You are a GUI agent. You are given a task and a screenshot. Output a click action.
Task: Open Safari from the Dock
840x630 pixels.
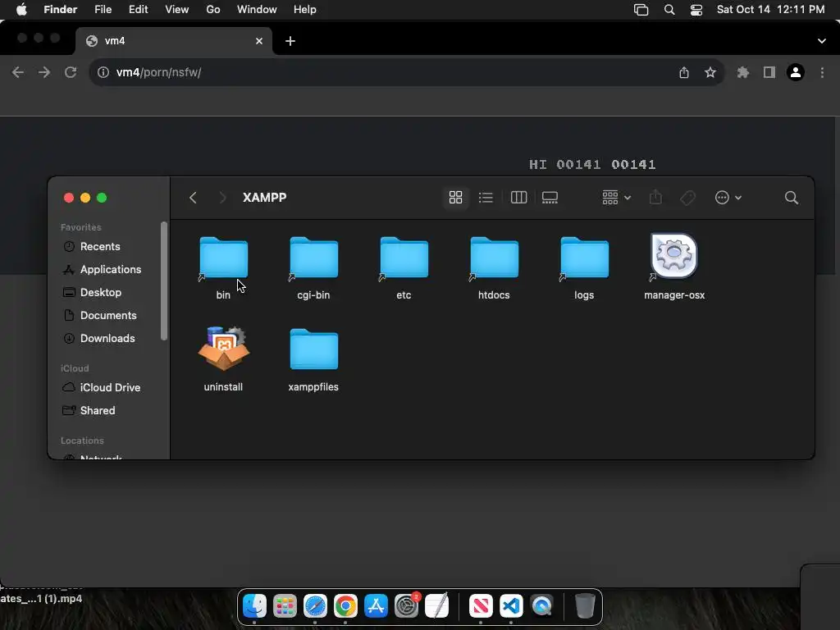[315, 606]
